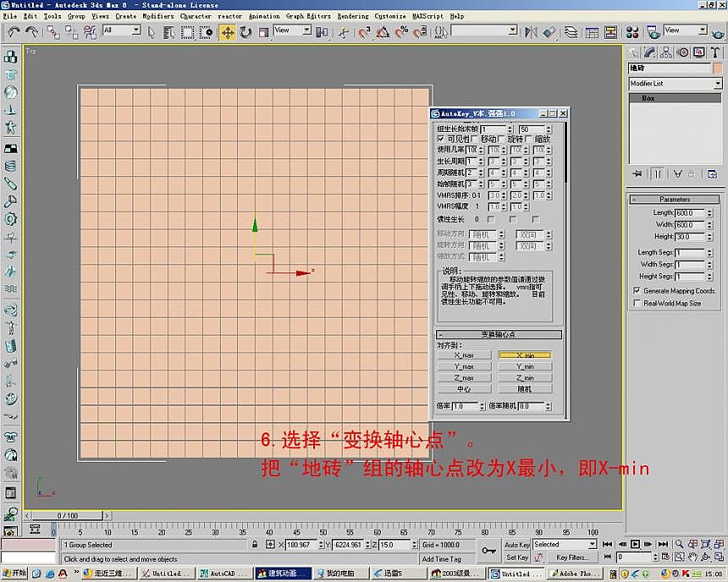Collapse the Parameters rollout

[675, 200]
